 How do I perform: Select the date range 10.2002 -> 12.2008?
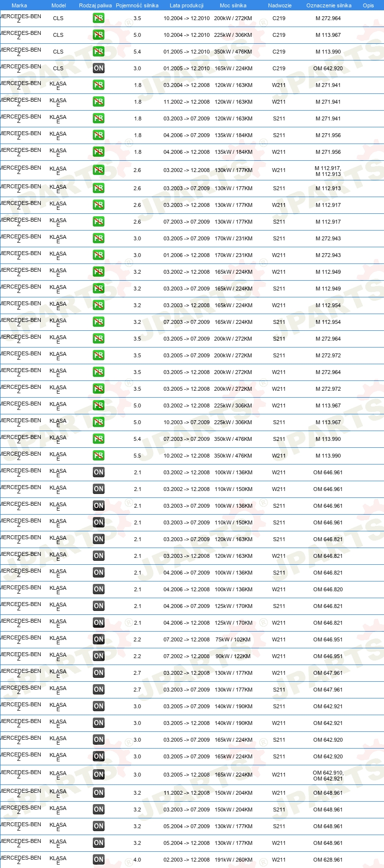pyautogui.click(x=187, y=456)
